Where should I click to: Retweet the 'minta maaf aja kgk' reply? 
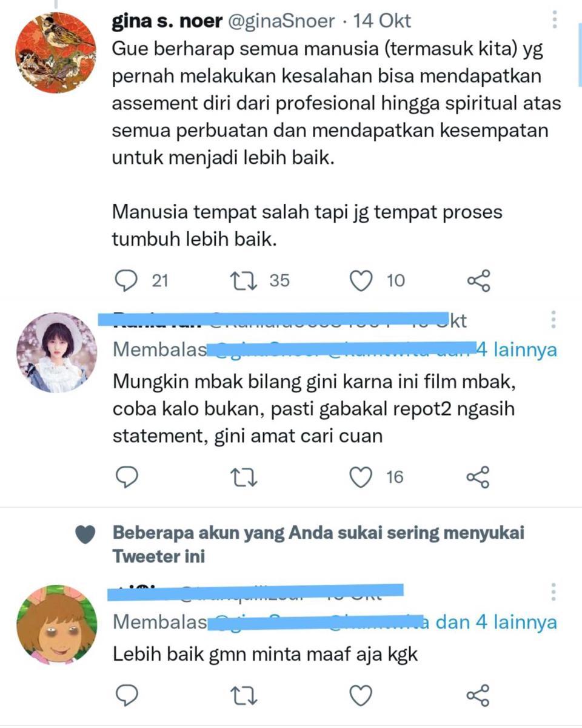(244, 695)
